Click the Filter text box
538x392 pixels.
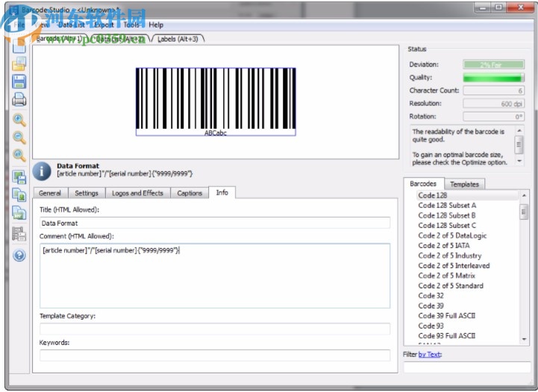point(467,367)
